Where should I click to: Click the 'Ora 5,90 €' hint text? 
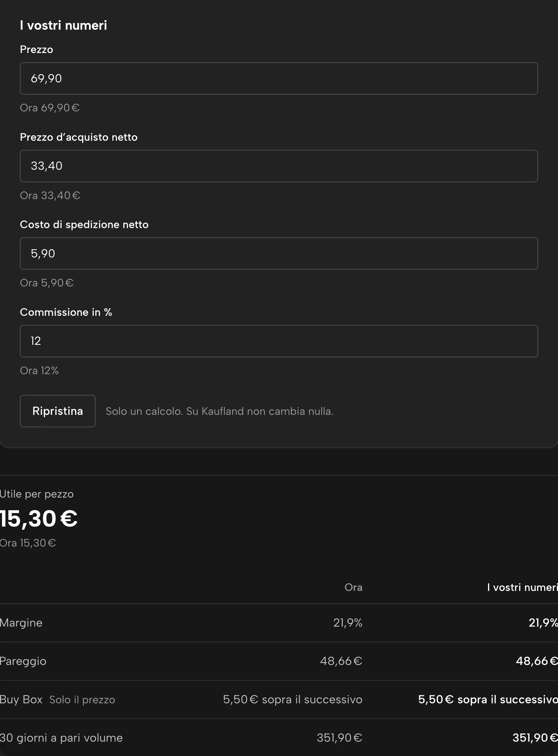tap(47, 283)
